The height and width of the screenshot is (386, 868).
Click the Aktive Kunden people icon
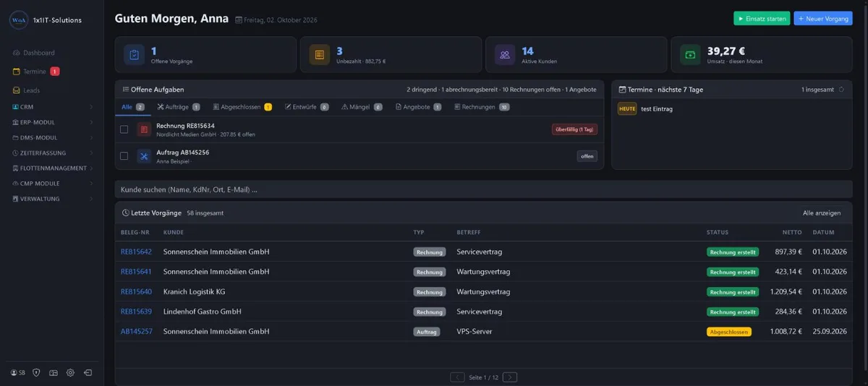505,55
